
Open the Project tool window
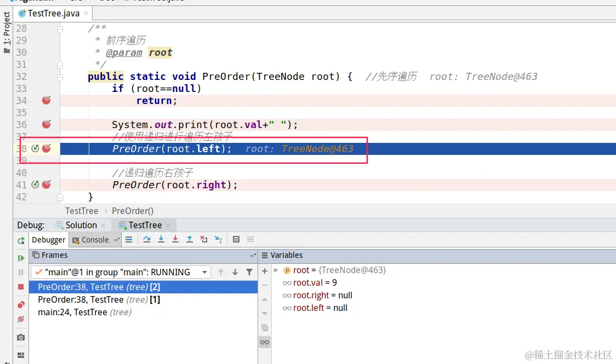click(x=7, y=32)
